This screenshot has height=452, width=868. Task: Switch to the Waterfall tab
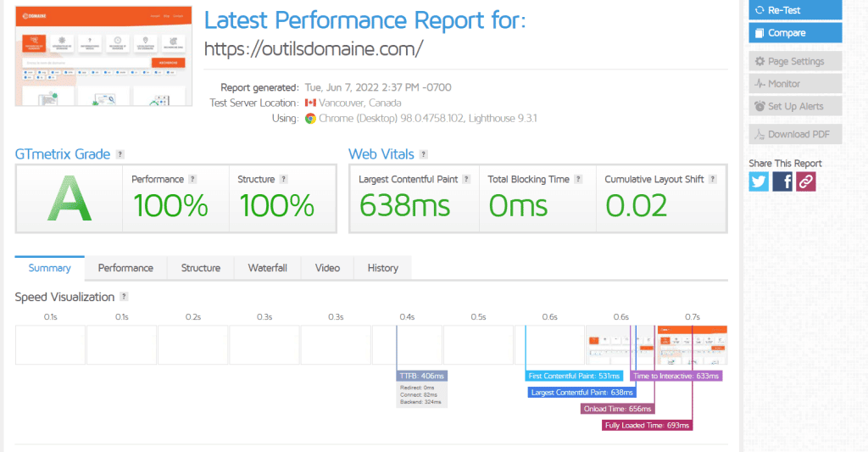click(267, 268)
